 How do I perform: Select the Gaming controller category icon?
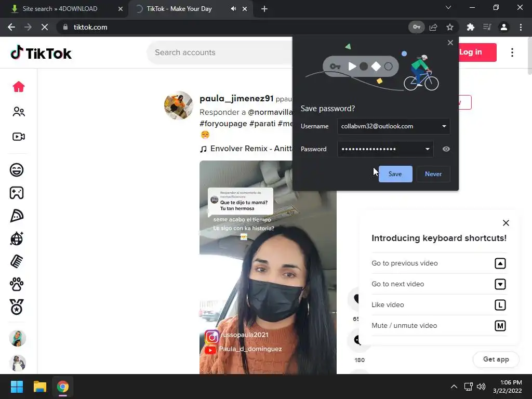point(17,193)
